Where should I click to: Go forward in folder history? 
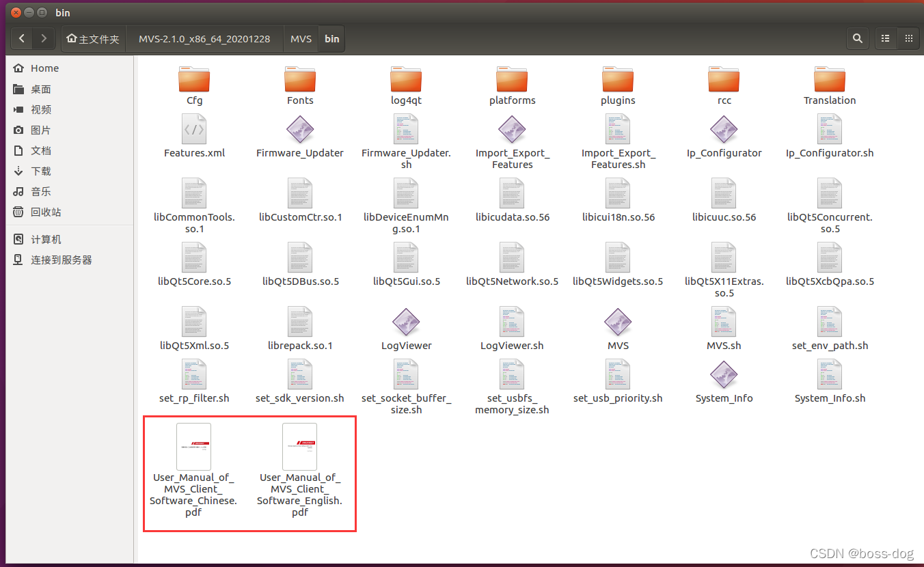(x=44, y=39)
